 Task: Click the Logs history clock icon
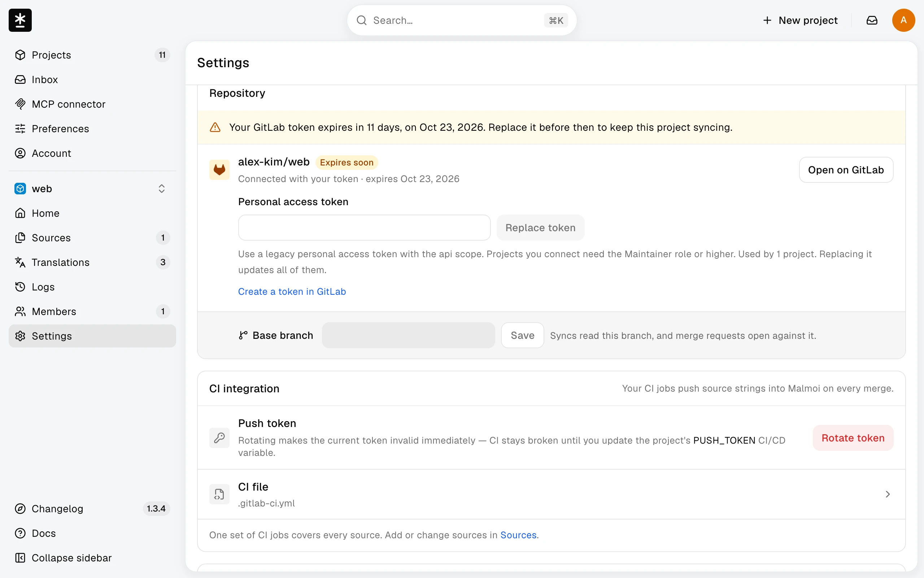(x=20, y=287)
